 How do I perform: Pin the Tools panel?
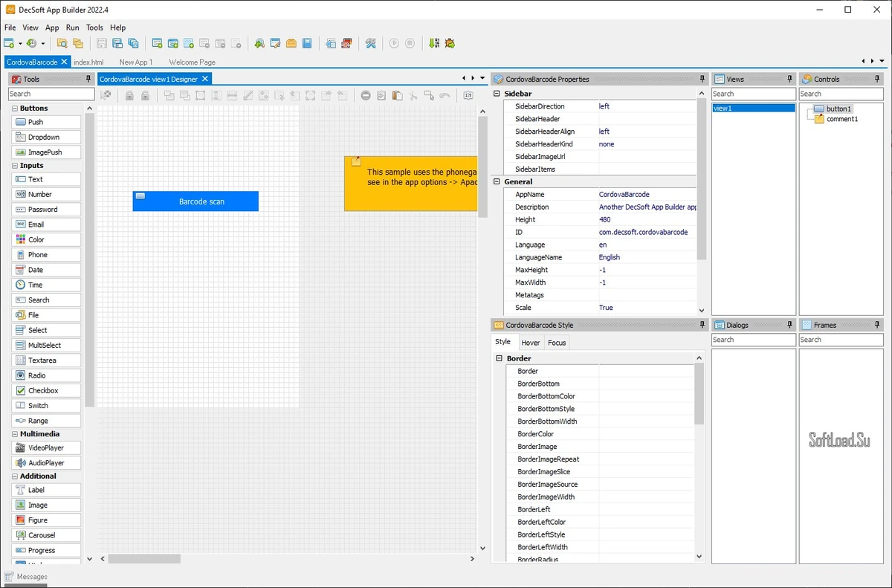point(89,79)
